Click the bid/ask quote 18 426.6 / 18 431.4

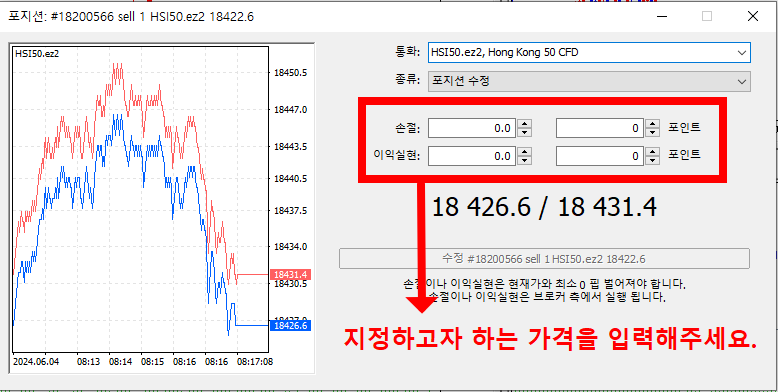tap(544, 207)
